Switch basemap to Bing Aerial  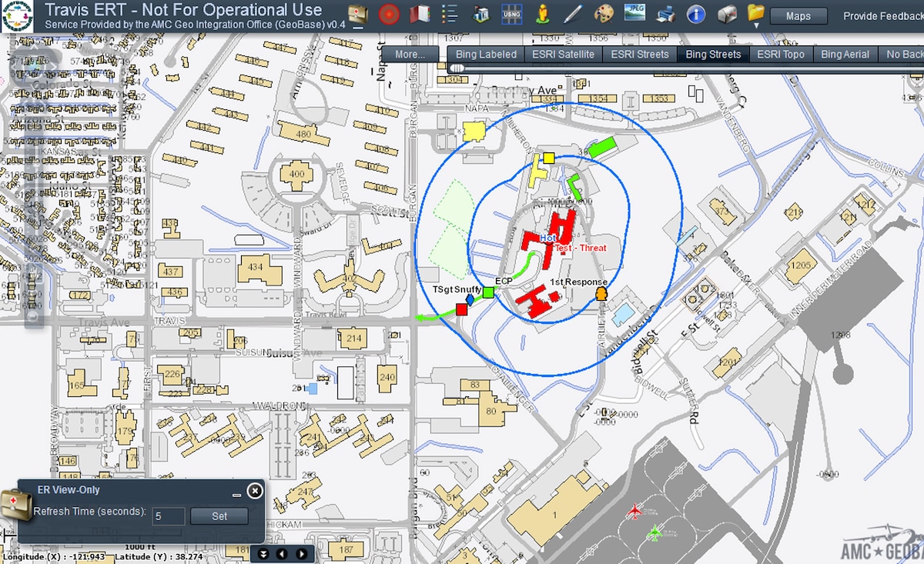coord(845,54)
